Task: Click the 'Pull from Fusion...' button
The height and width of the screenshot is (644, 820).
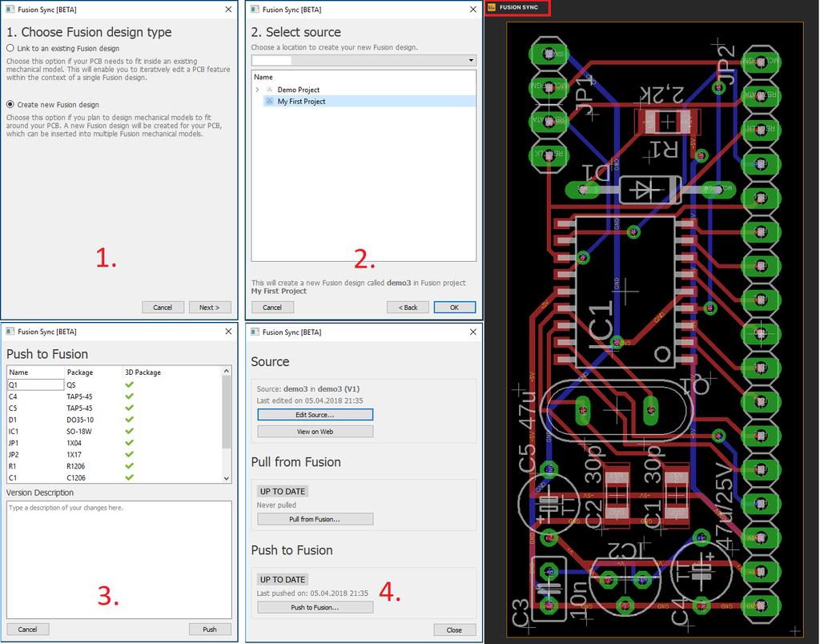Action: click(x=316, y=519)
